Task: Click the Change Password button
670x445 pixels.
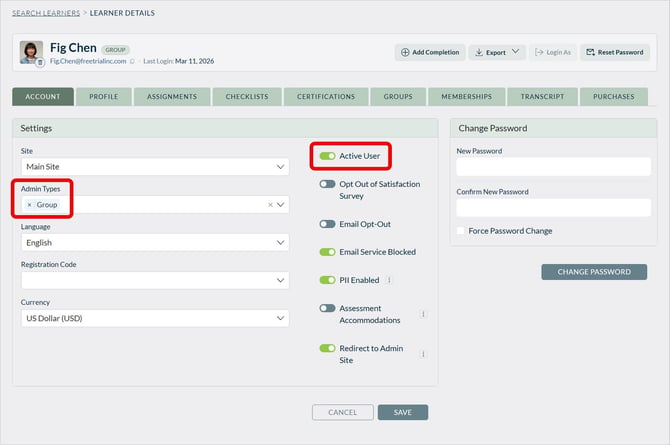Action: pos(594,272)
